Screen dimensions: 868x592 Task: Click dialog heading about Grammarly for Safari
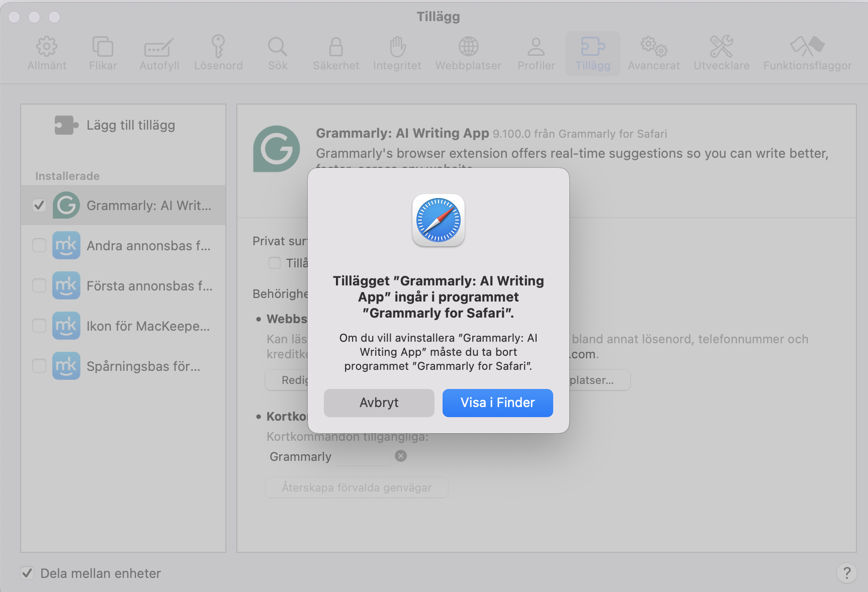[x=439, y=297]
